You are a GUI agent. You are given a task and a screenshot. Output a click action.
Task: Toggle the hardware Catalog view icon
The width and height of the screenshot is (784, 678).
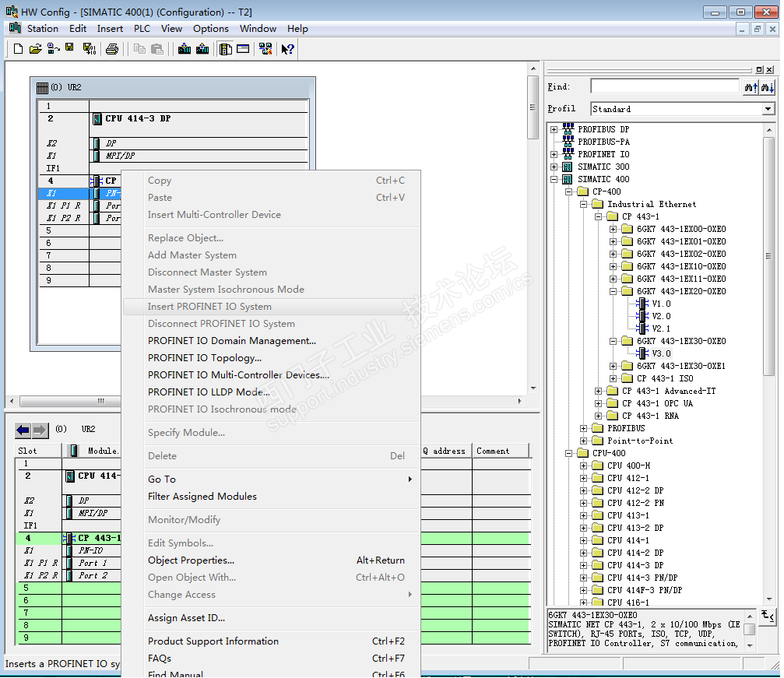[226, 49]
